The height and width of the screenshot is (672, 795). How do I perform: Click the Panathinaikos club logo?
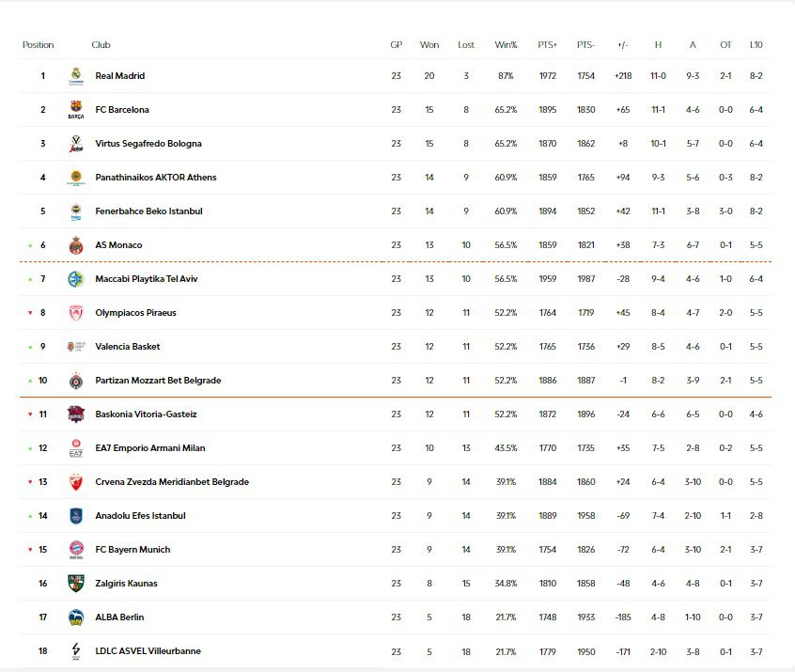pyautogui.click(x=76, y=178)
